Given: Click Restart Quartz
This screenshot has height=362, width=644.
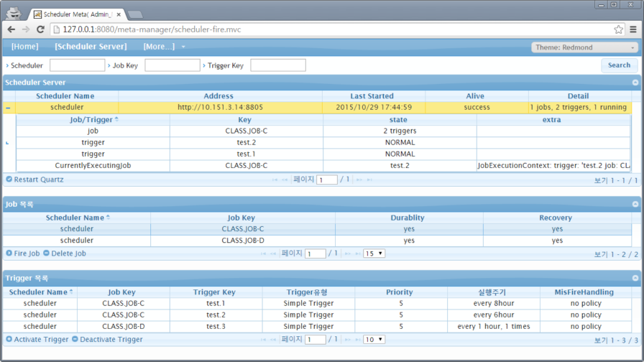Looking at the screenshot, I should [35, 180].
